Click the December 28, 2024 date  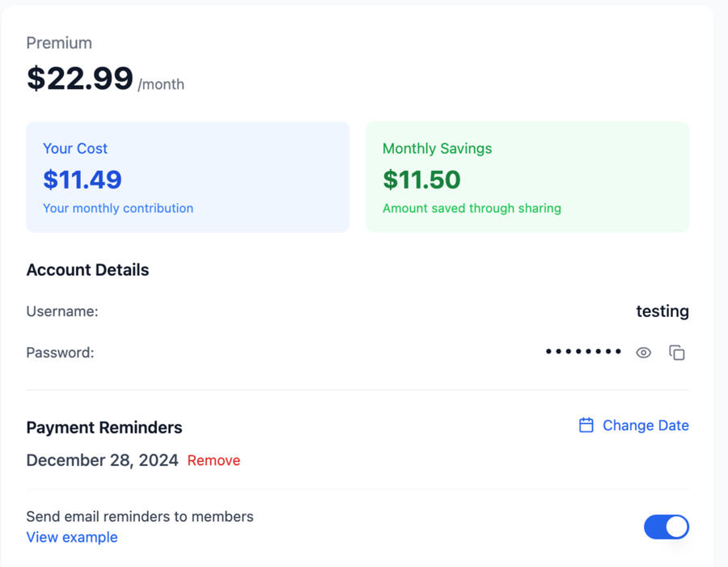coord(102,460)
